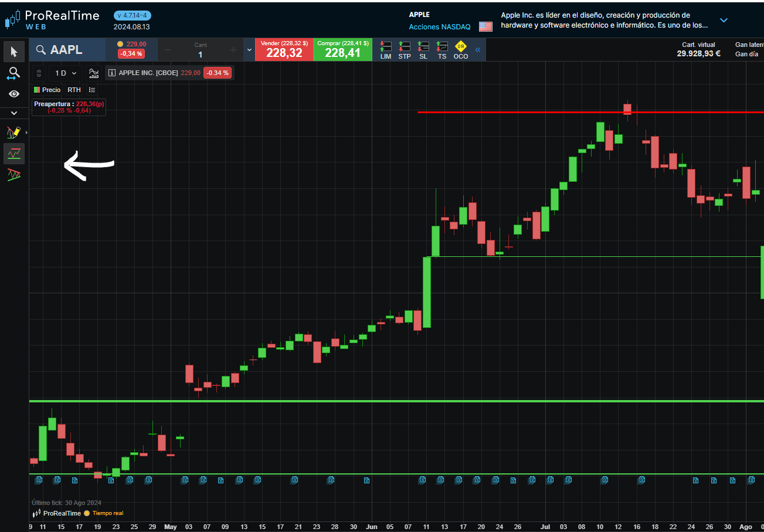Click the v 4.7.14-4 version badge
This screenshot has width=764, height=532.
coord(132,15)
